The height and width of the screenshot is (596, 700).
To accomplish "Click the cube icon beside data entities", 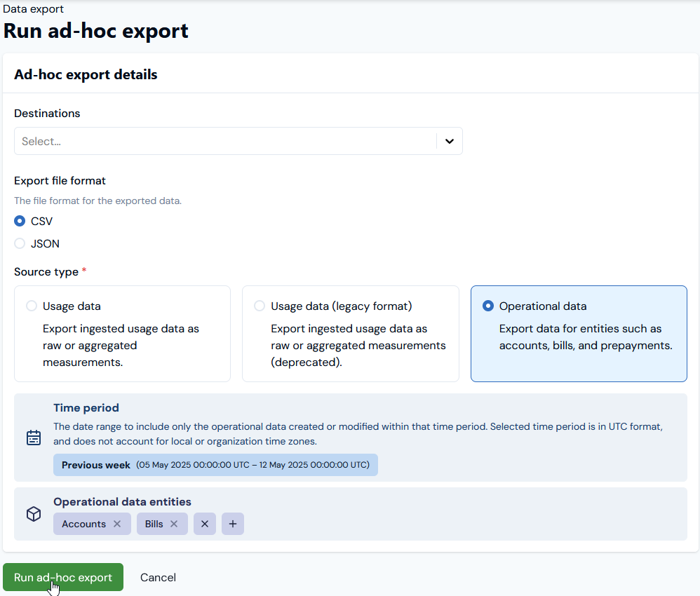I will [34, 514].
